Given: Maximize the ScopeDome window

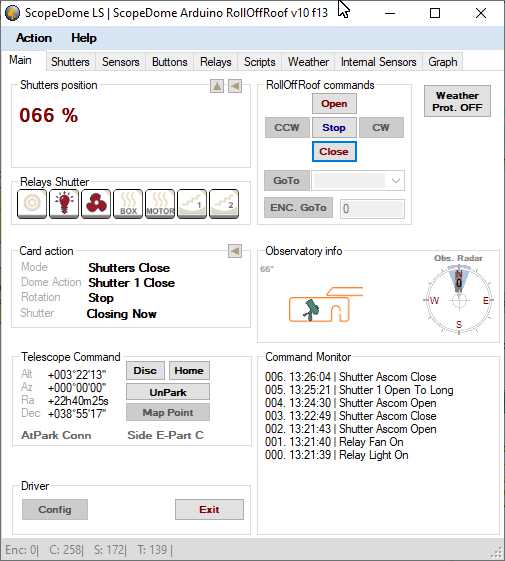Looking at the screenshot, I should pyautogui.click(x=435, y=13).
